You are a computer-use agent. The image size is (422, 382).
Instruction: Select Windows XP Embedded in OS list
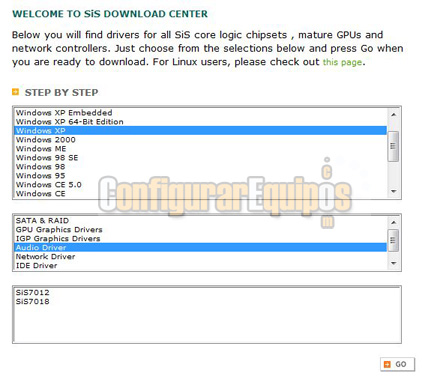coord(200,113)
